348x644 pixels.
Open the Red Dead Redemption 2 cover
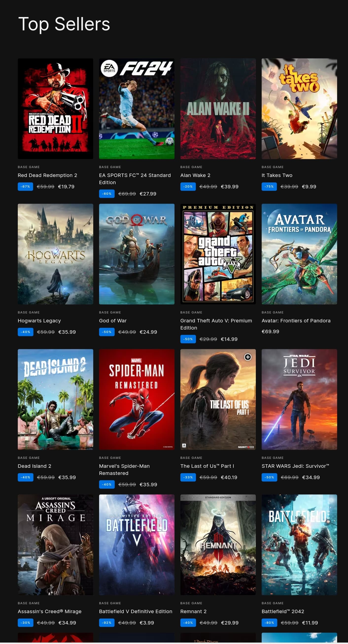(x=55, y=109)
